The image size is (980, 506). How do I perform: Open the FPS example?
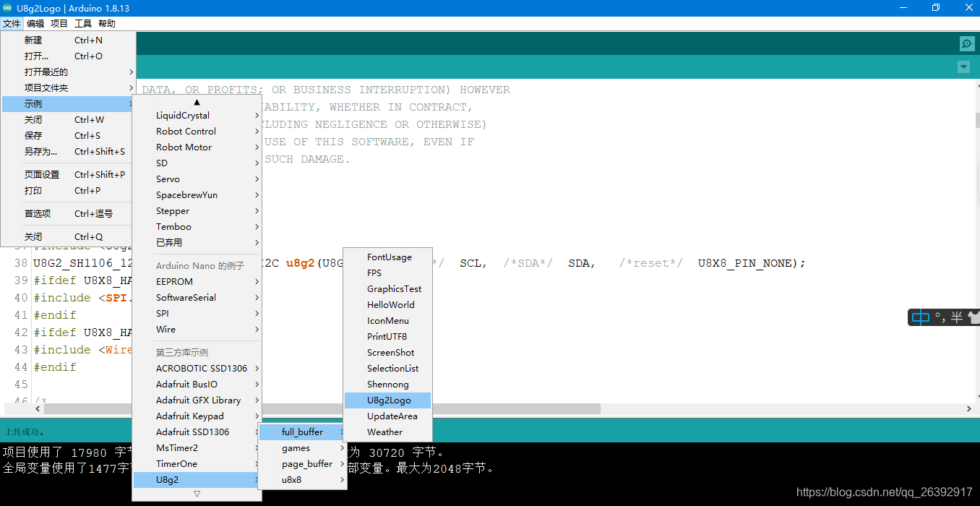[x=387, y=273]
